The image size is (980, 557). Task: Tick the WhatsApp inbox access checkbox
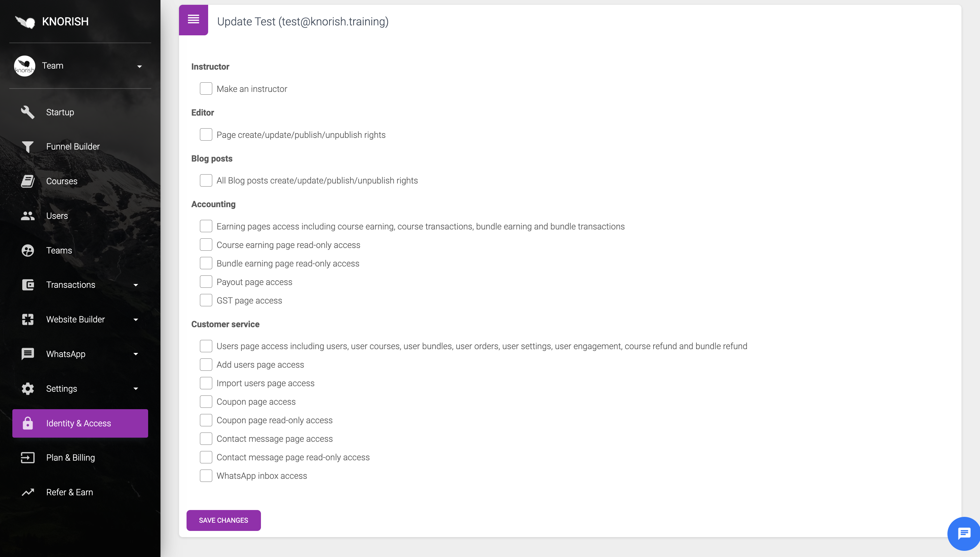tap(206, 475)
